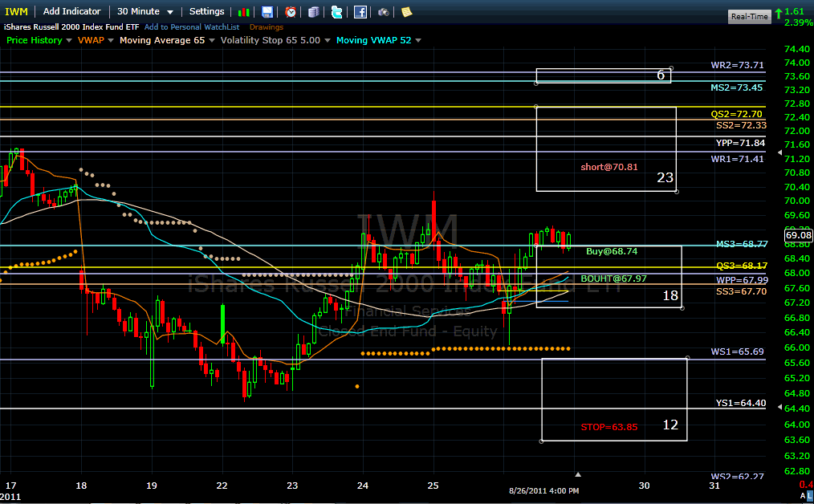The image size is (814, 504).
Task: Click the small arrow marker beside YS1=64.40
Action: point(779,408)
